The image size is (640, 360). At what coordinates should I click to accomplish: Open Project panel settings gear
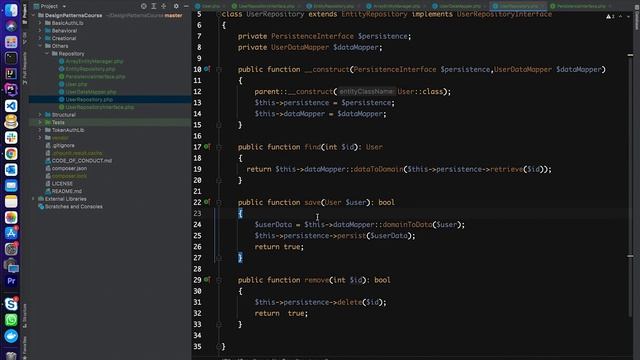[x=176, y=6]
